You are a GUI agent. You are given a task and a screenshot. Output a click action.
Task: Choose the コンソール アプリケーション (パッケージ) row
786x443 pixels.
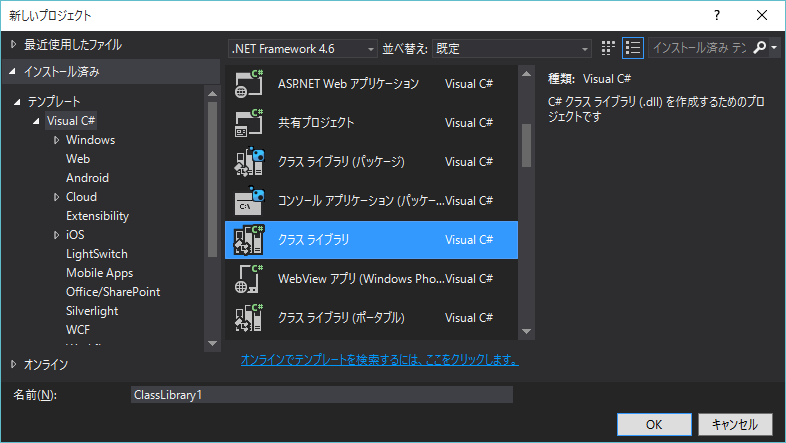click(x=371, y=201)
